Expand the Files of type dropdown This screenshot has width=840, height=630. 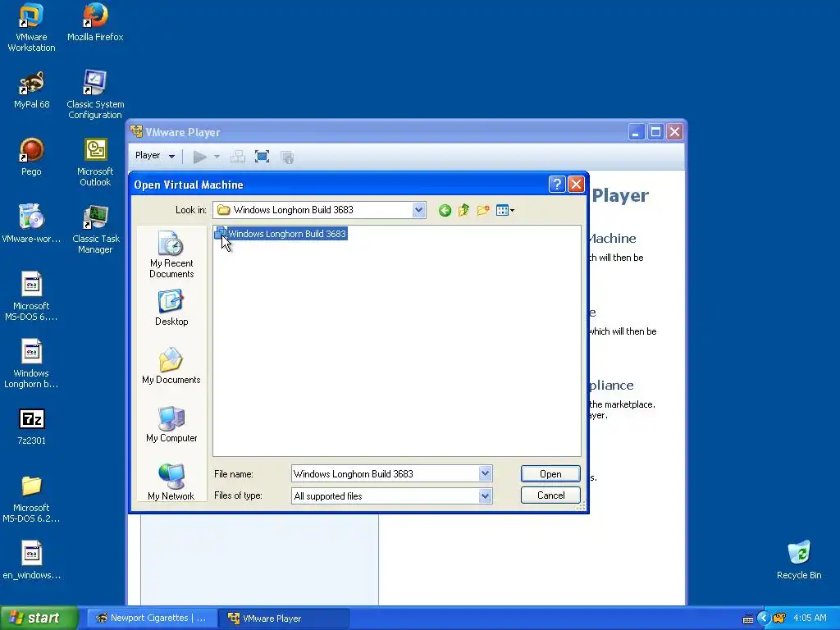486,496
